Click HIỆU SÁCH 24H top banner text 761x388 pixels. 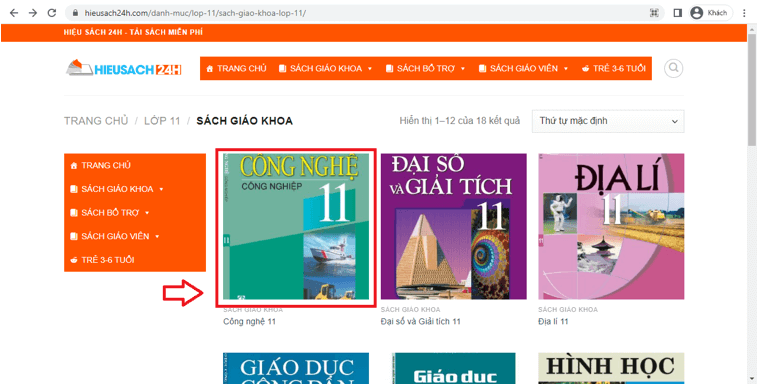coord(133,32)
